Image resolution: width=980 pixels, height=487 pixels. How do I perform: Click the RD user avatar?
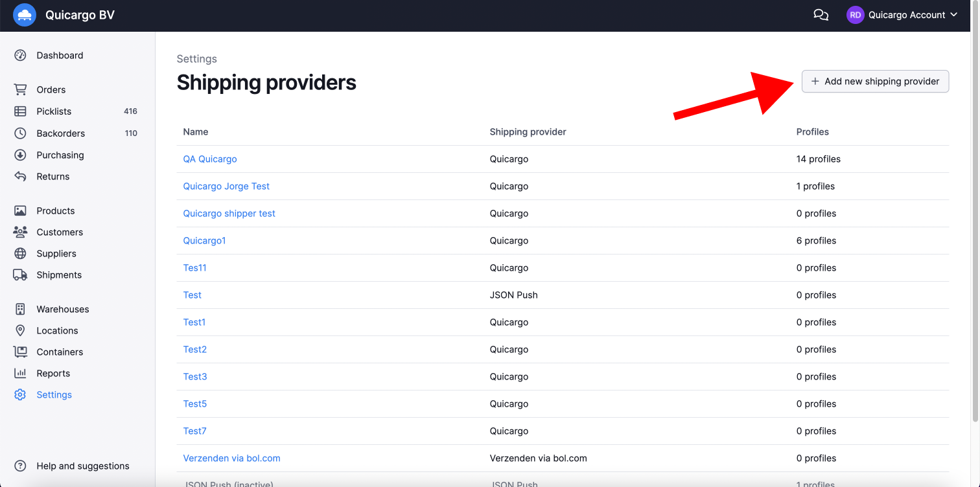coord(855,15)
